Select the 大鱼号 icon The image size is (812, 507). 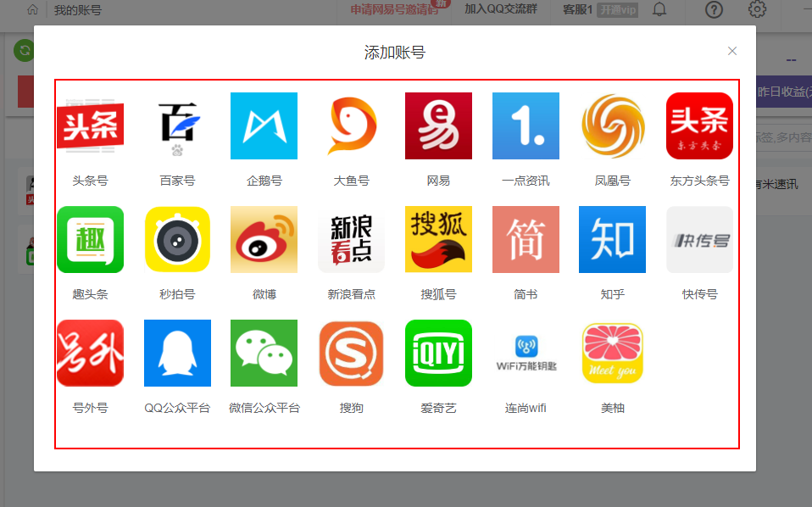[x=351, y=126]
